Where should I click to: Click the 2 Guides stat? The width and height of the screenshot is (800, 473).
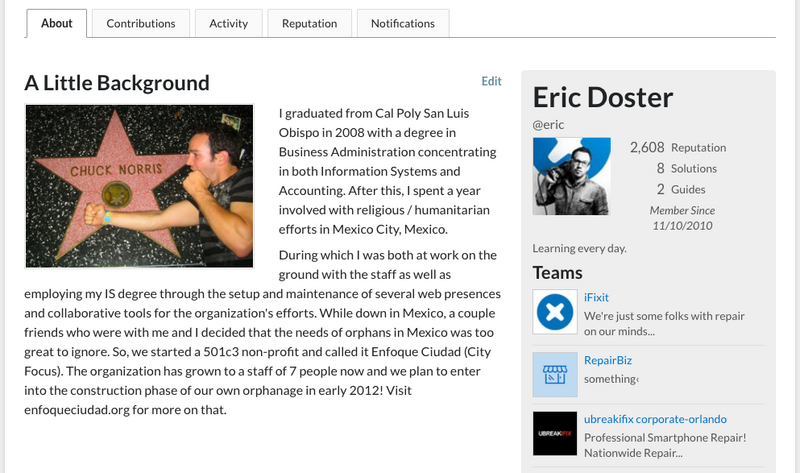click(681, 189)
